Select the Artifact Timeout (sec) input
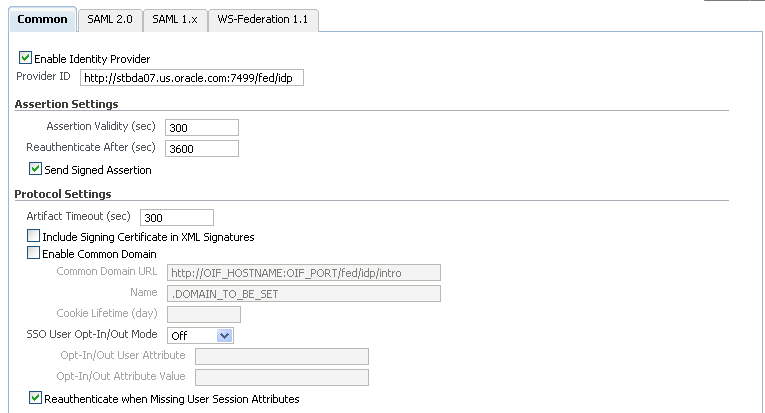 click(177, 217)
